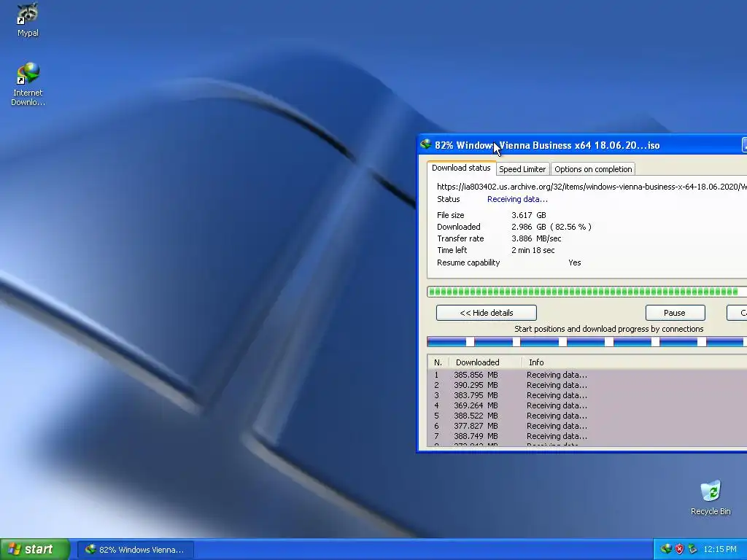Screen dimensions: 747x560
Task: Click the Time left 2 min 18 sec
Action: pyautogui.click(x=533, y=250)
